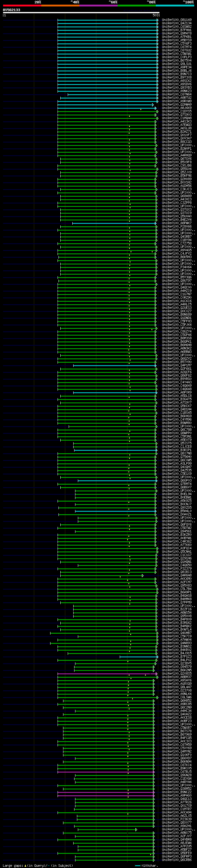Viewport: 197px width, 868px height.
Task: Select the UniRef100_B5X9F8 label
Action: pos(177,162)
